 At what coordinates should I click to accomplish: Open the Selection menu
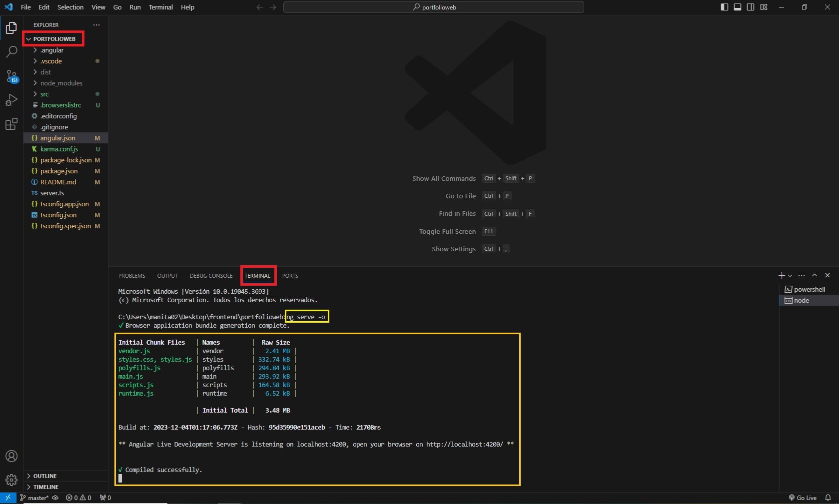(70, 7)
